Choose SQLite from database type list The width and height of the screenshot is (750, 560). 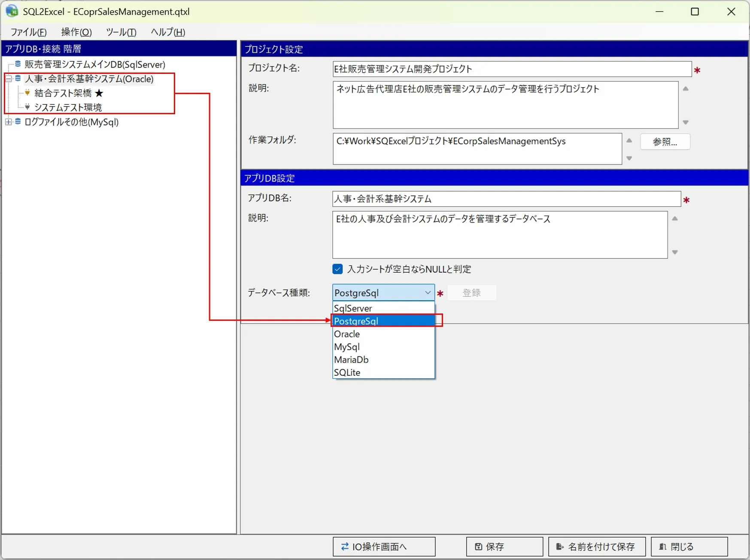click(x=384, y=372)
